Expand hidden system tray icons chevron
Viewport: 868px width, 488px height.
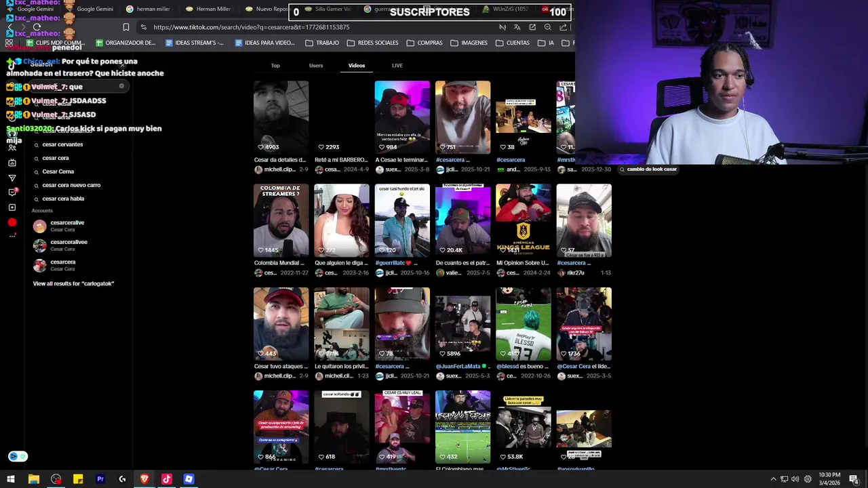773,479
